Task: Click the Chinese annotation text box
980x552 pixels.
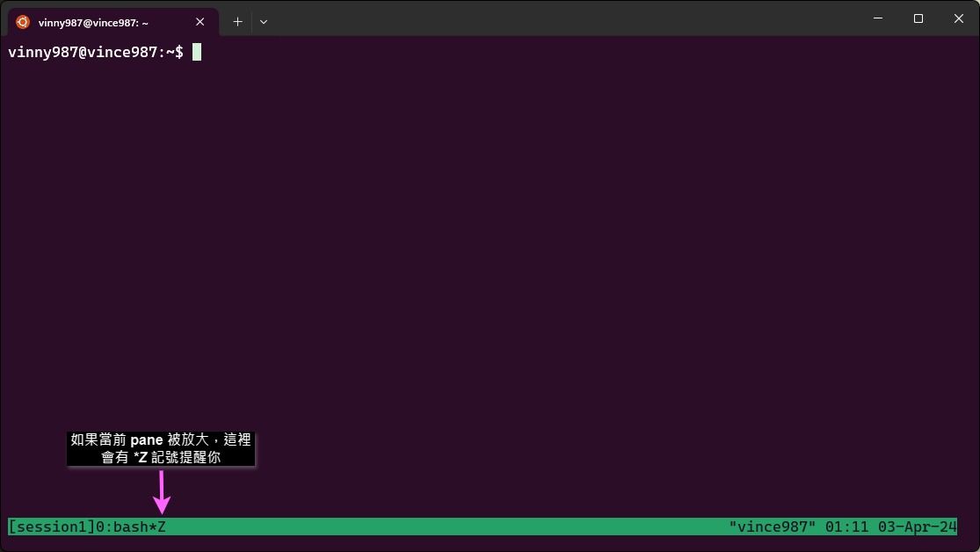Action: click(x=161, y=448)
